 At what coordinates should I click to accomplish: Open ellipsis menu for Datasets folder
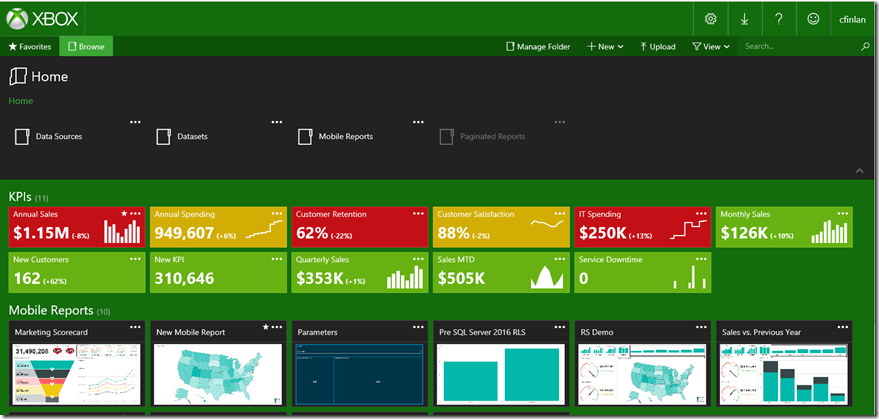point(277,122)
